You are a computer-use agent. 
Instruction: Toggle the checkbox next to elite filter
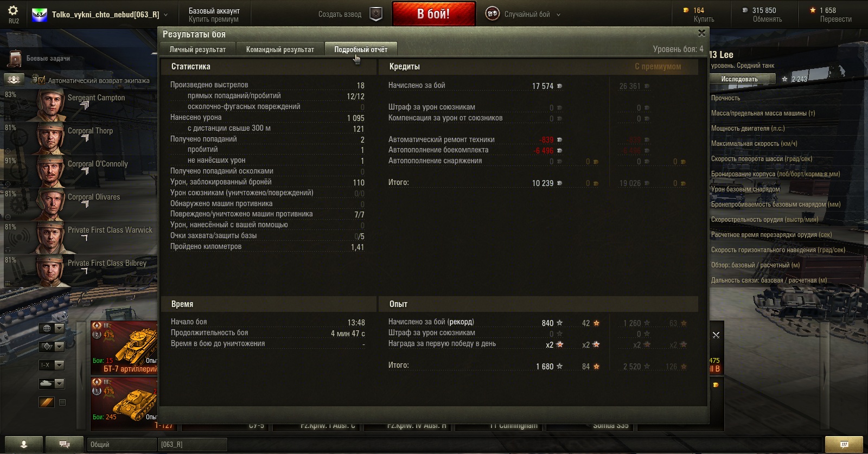click(x=62, y=402)
